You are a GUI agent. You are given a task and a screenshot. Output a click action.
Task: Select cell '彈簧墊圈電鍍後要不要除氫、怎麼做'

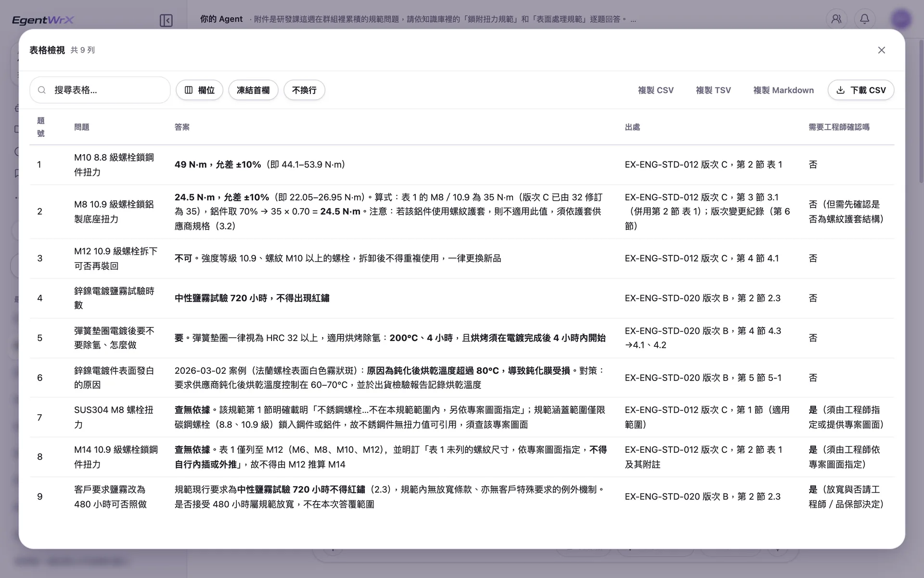pos(115,338)
